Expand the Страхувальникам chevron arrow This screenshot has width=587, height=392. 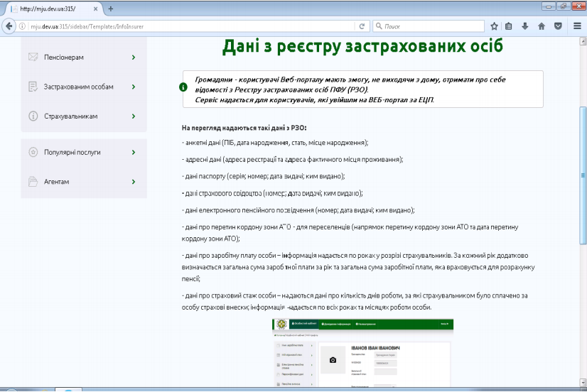pyautogui.click(x=134, y=116)
